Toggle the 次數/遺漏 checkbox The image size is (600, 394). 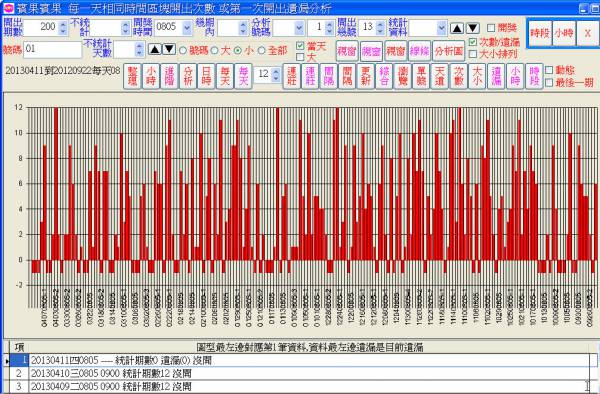473,42
